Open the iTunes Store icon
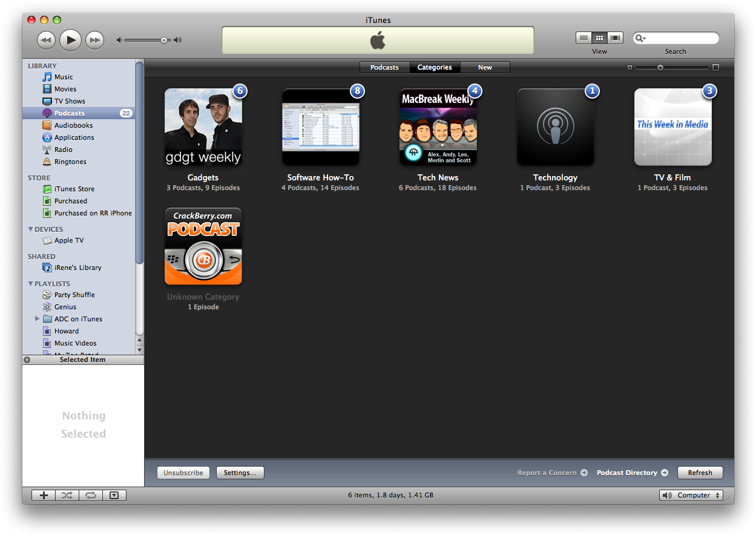The width and height of the screenshot is (756, 535). (47, 189)
